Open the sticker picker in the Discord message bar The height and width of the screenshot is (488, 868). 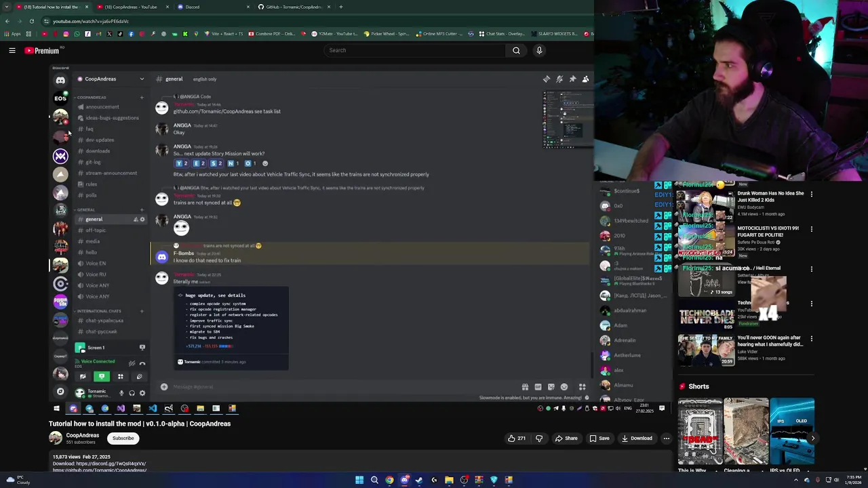pyautogui.click(x=551, y=387)
